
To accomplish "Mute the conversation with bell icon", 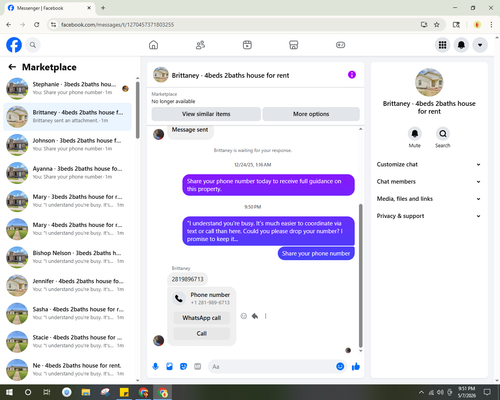I will tap(415, 134).
